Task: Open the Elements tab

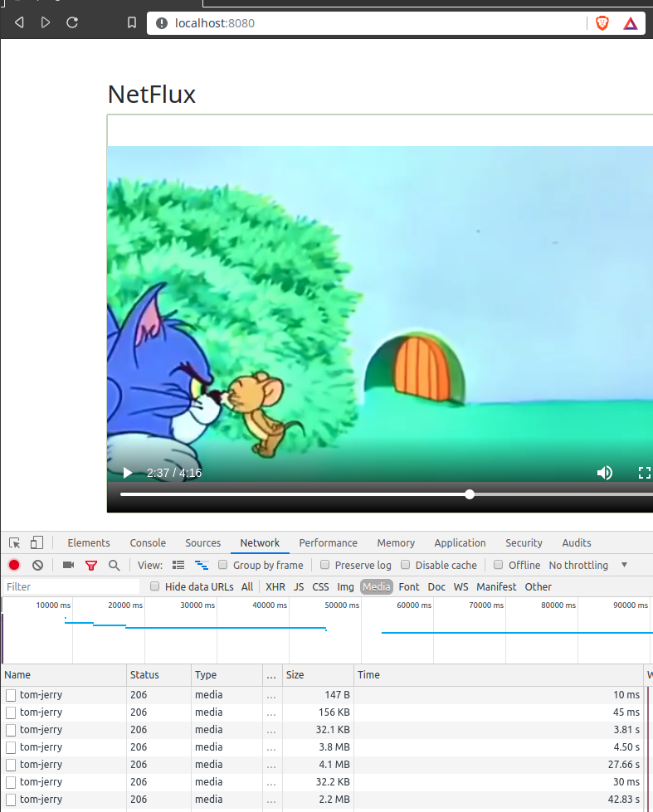Action: (89, 542)
